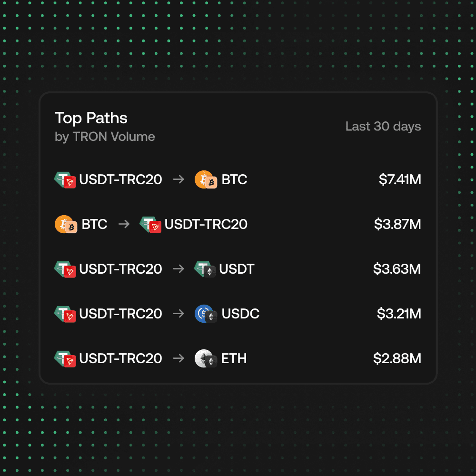Click the by TRON Volume subtitle
This screenshot has width=476, height=476.
[x=105, y=137]
